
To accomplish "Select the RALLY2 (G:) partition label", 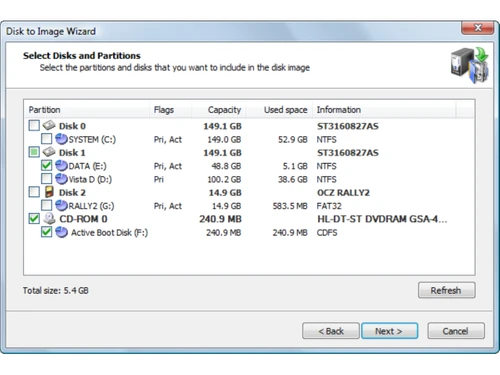I will pyautogui.click(x=91, y=206).
